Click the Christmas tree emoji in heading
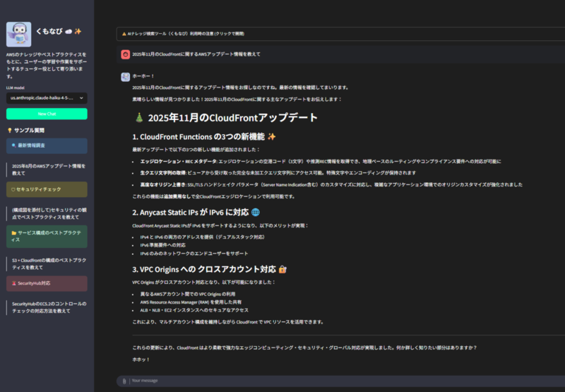The image size is (565, 392). click(x=139, y=117)
